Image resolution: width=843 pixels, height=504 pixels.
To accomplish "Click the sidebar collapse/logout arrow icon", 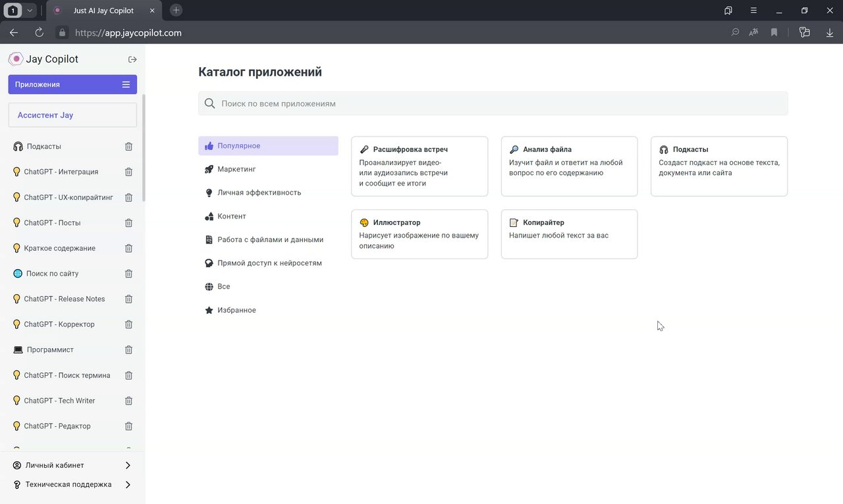I will [x=132, y=59].
